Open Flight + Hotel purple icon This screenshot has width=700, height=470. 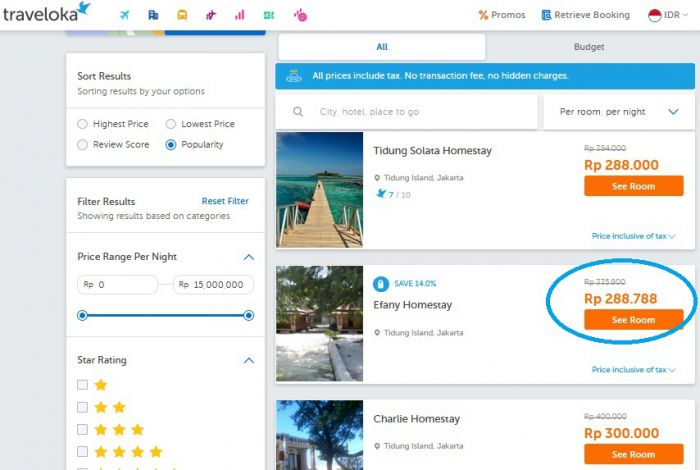pyautogui.click(x=211, y=15)
